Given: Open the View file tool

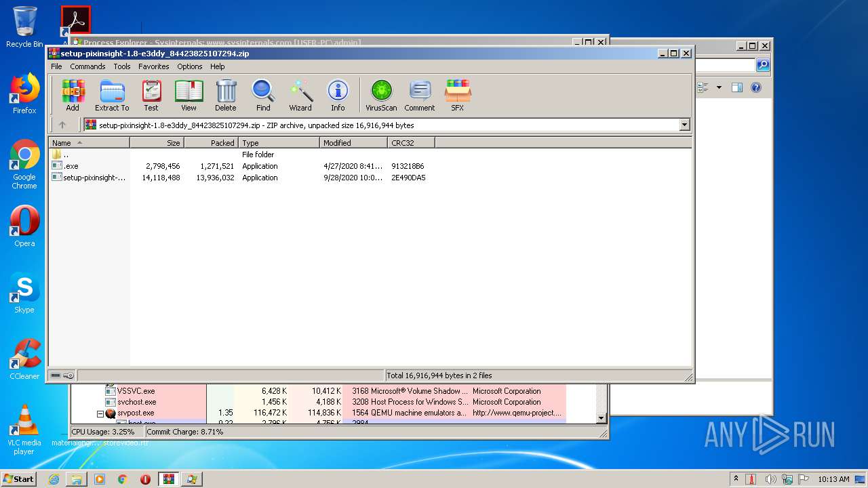Looking at the screenshot, I should click(189, 95).
